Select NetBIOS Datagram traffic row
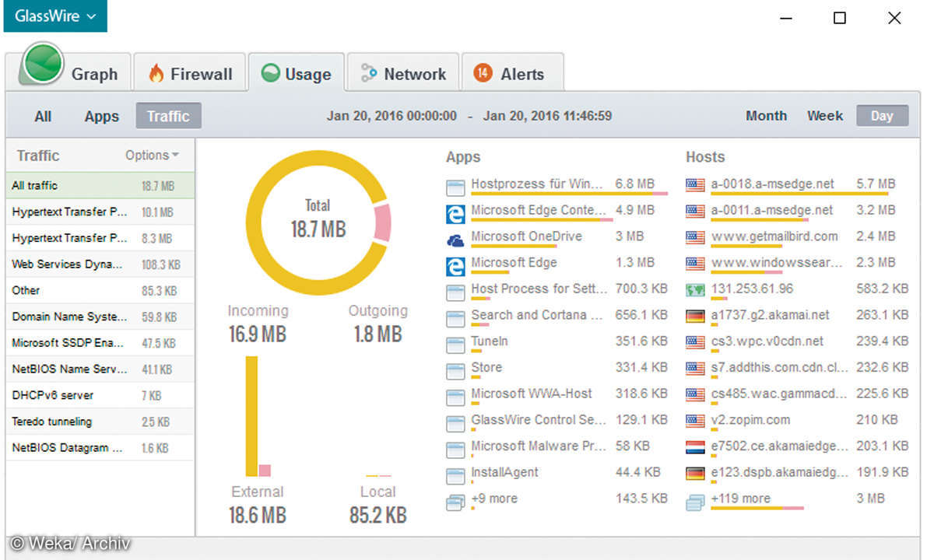Screen dimensions: 934x560 click(100, 447)
